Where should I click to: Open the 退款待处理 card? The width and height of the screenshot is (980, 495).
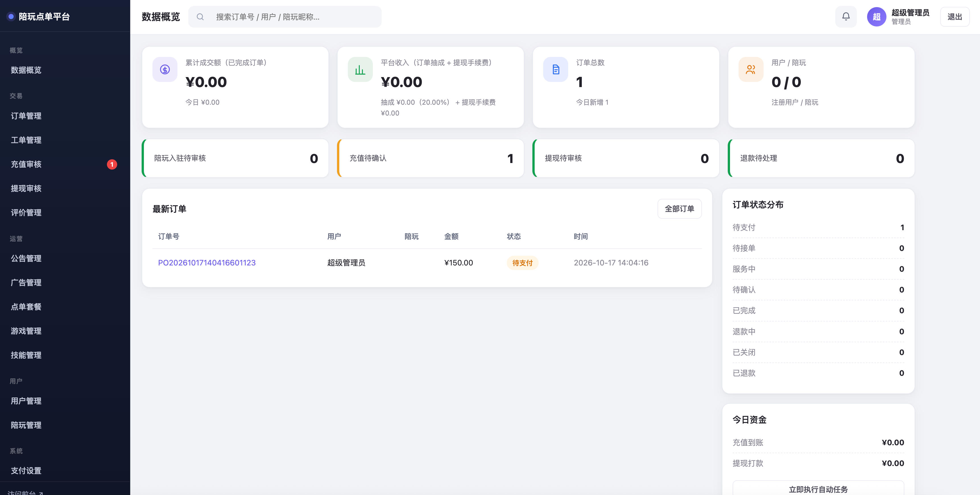pos(821,158)
